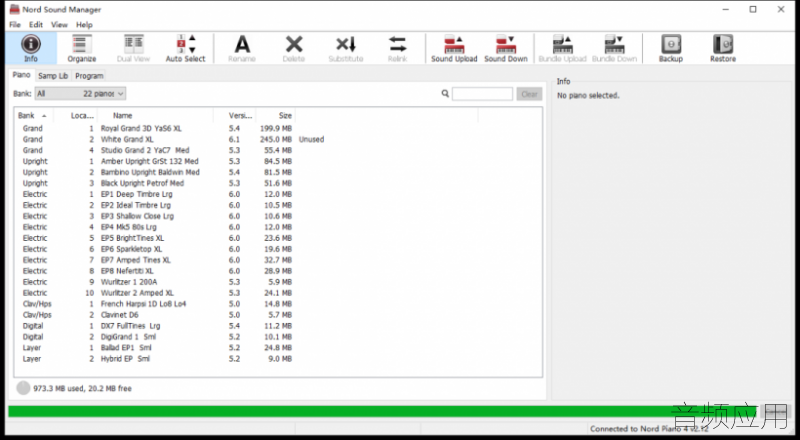This screenshot has width=800, height=440.
Task: Sort by the Bank column header
Action: click(33, 116)
